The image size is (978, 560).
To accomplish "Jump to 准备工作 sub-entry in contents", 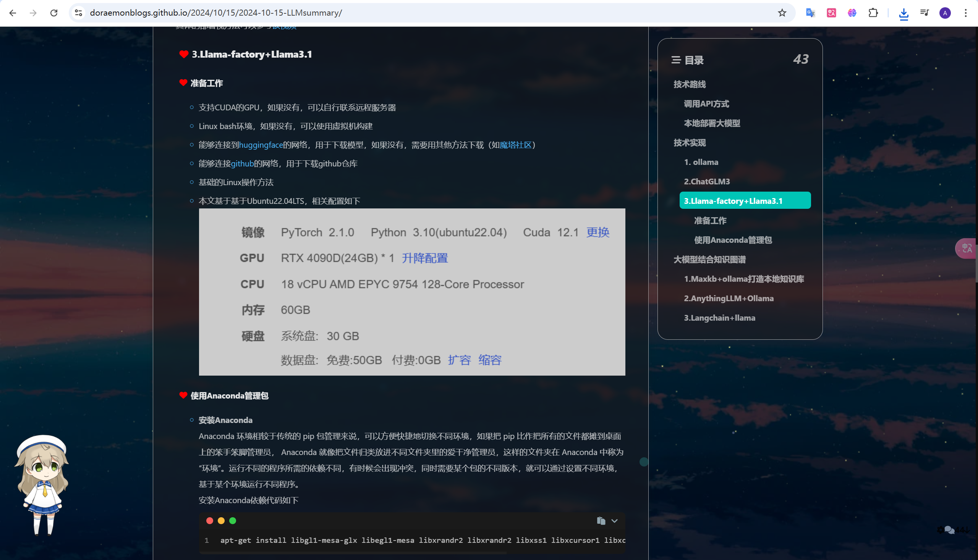I will pos(710,220).
